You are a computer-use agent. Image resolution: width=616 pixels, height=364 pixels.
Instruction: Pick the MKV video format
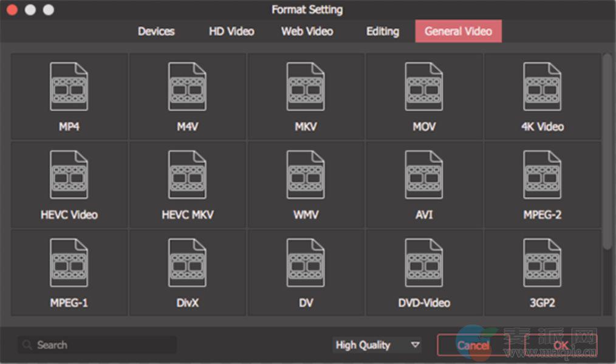pyautogui.click(x=306, y=88)
